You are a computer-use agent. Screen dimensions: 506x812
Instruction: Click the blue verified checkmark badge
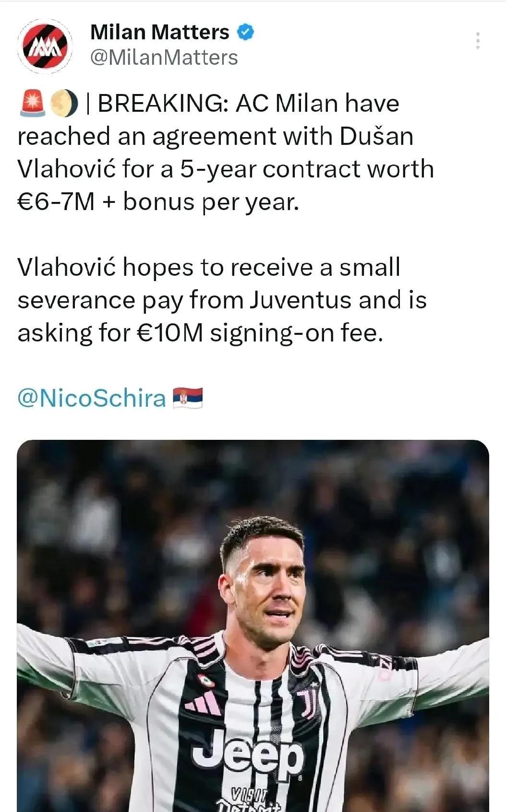[x=246, y=32]
